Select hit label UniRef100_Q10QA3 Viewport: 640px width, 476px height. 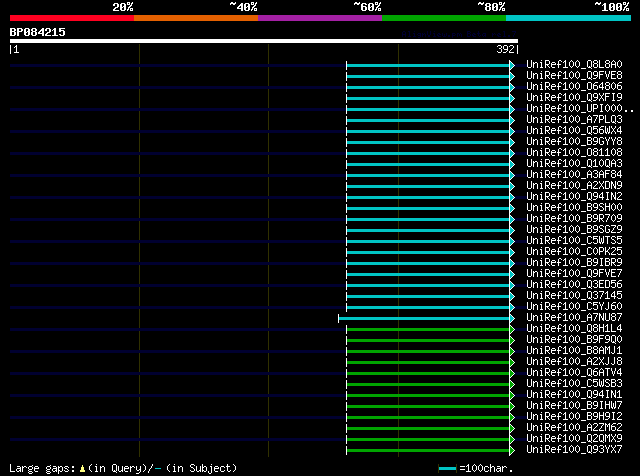tap(574, 164)
